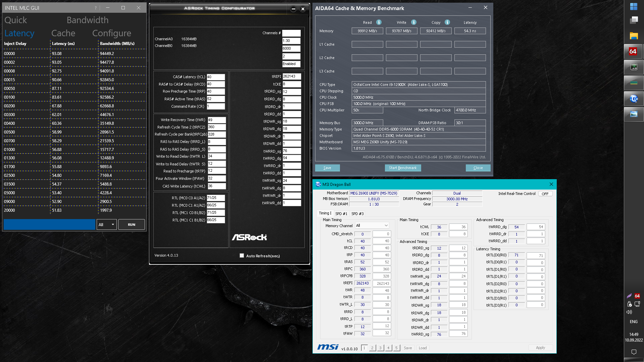The image size is (644, 362).
Task: Click the screenshot tool taskbar icon
Action: (x=634, y=114)
